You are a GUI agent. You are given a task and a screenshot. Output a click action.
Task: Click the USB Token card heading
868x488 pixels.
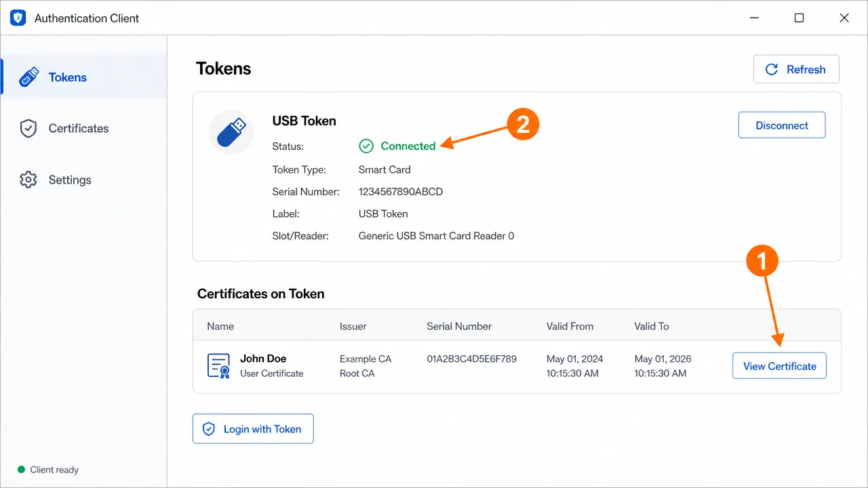(x=304, y=121)
